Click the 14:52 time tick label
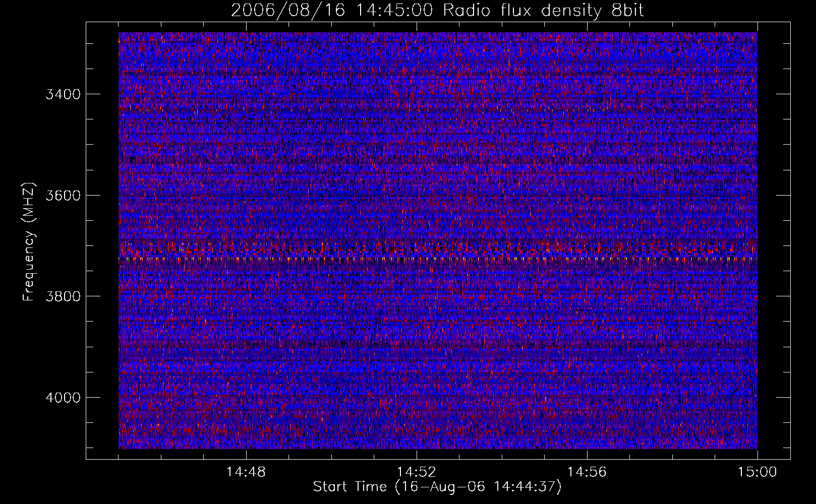The image size is (816, 504). [x=416, y=472]
